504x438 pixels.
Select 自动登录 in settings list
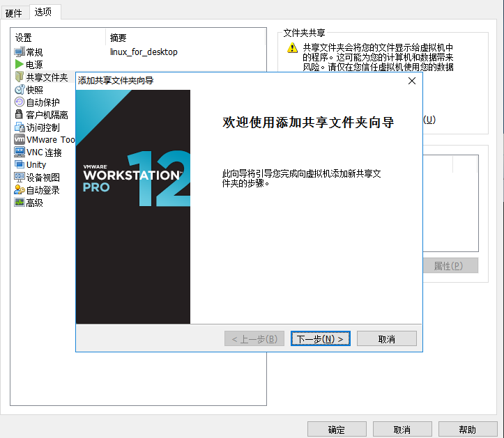(43, 190)
